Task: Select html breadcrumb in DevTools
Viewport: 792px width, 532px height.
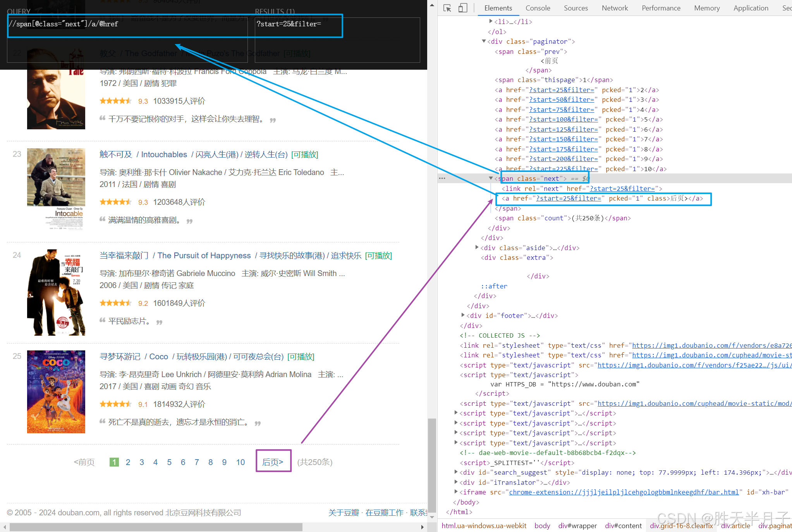Action: pos(484,525)
